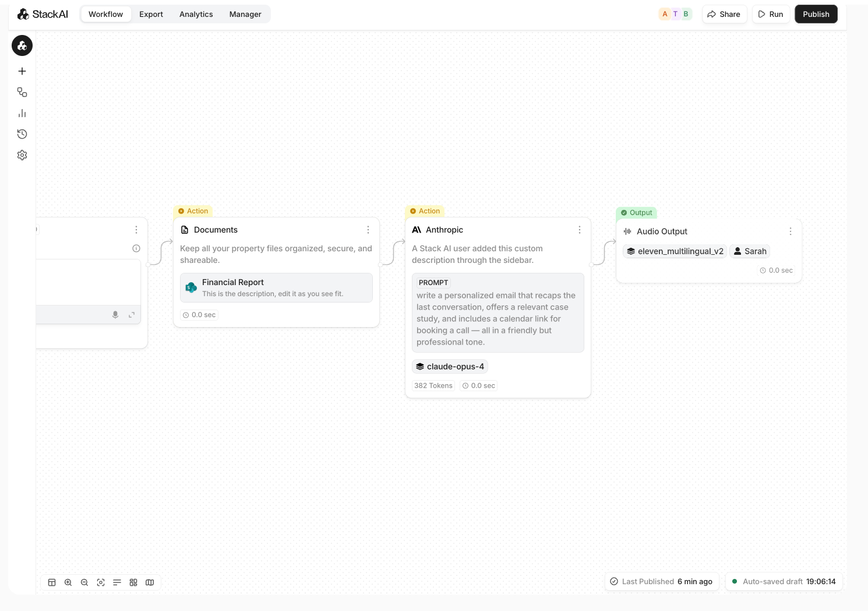The image size is (868, 611).
Task: Select the Financial Report document item
Action: 276,287
